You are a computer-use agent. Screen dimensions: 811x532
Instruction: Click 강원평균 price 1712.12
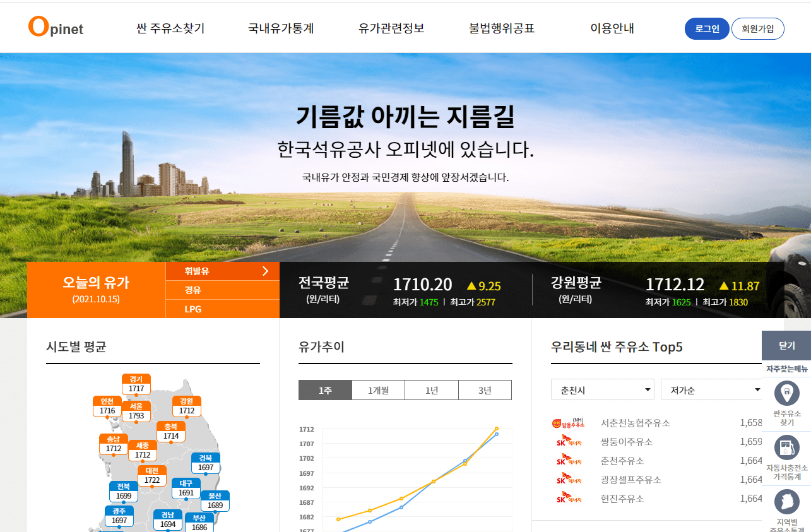(675, 285)
